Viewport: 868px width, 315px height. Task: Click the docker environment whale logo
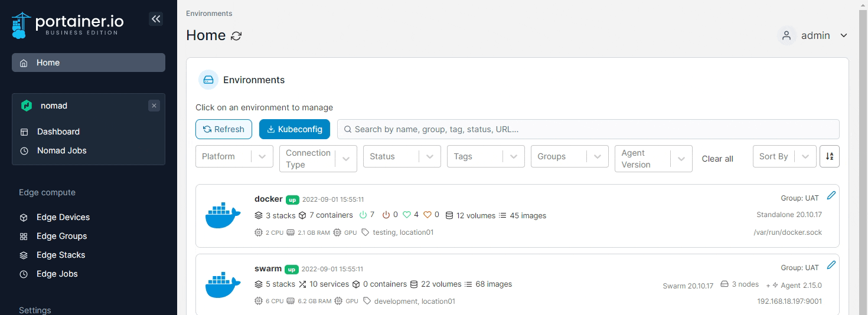pos(223,215)
